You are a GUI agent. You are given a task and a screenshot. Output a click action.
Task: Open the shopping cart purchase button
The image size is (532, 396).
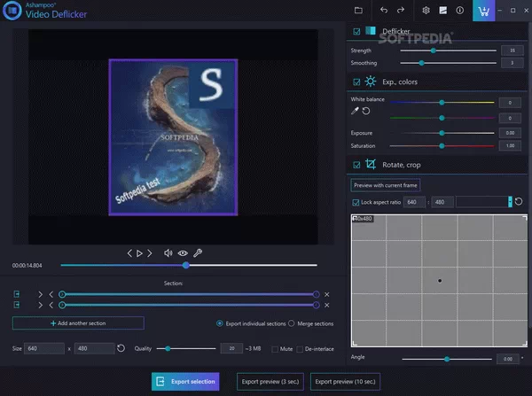point(483,11)
